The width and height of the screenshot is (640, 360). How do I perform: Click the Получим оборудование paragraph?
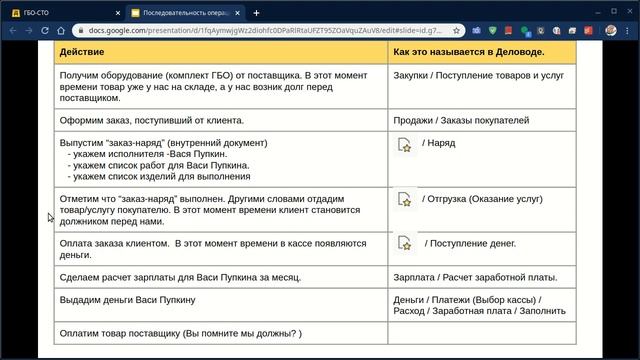click(213, 87)
